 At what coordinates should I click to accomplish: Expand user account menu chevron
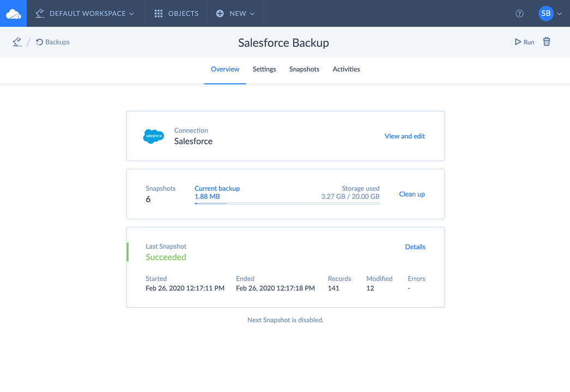[560, 14]
